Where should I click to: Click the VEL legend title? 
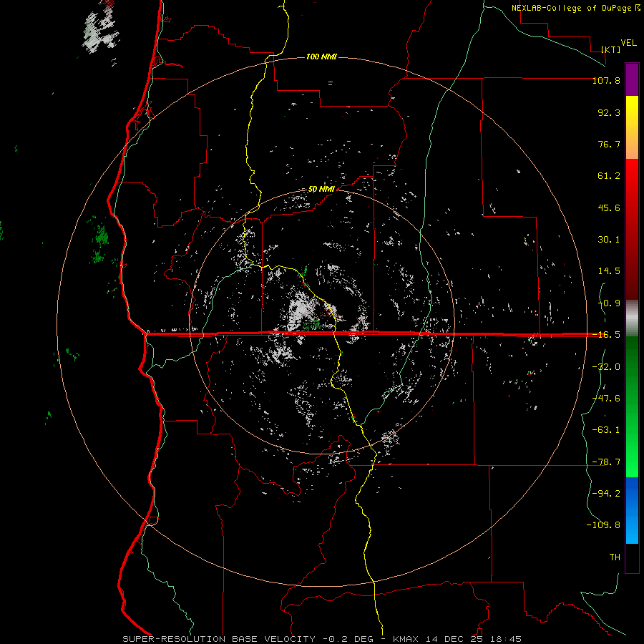point(628,43)
